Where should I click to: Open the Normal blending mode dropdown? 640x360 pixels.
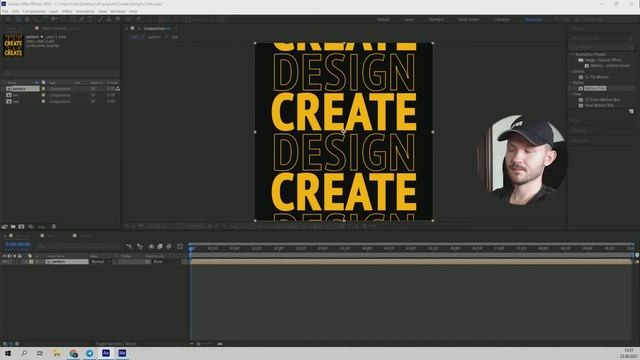tap(100, 262)
